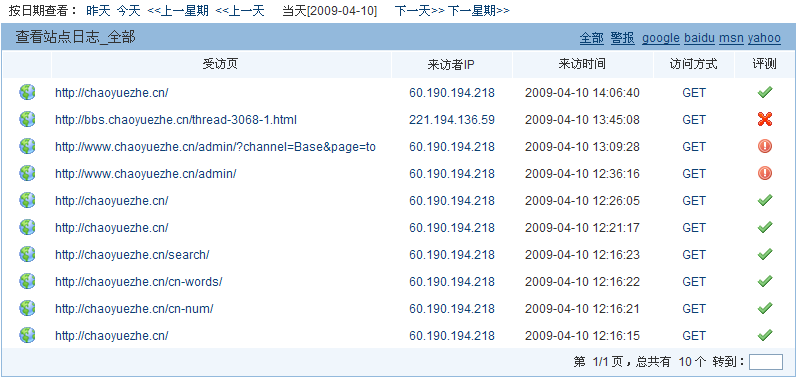Click green checkmark rating for 12:16:15 entry

[764, 335]
